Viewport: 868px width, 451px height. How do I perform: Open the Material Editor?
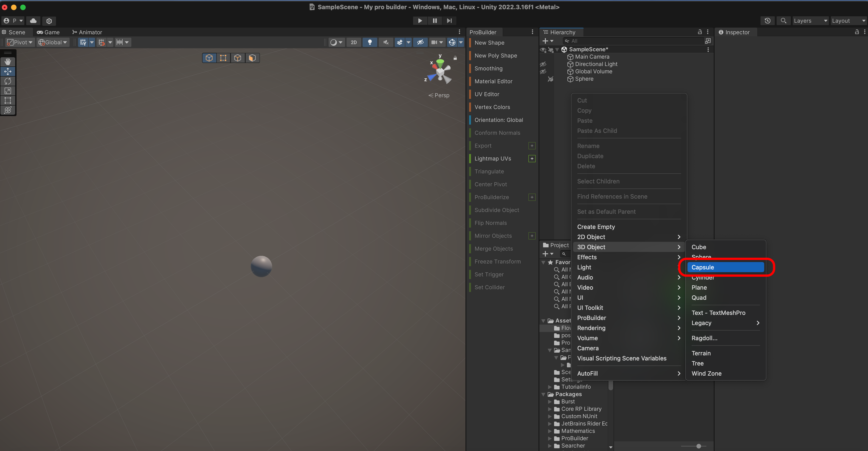(x=493, y=81)
